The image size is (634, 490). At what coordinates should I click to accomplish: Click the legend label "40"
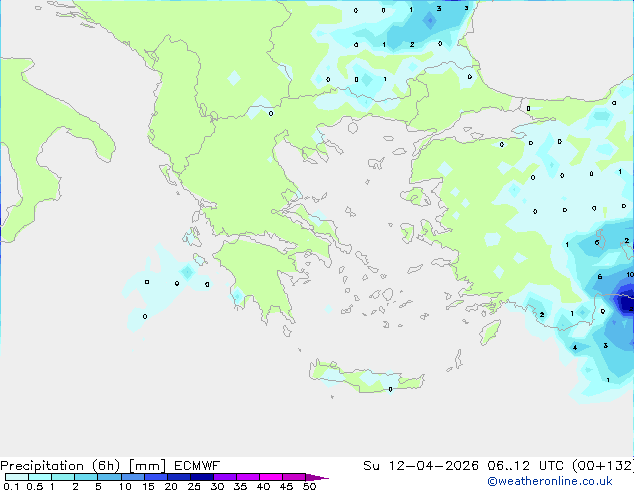tap(263, 486)
